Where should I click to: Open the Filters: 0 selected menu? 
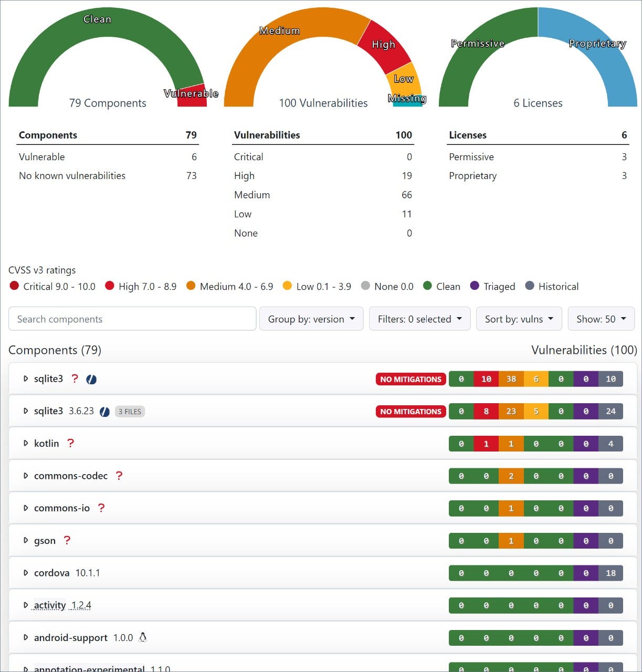pos(419,319)
